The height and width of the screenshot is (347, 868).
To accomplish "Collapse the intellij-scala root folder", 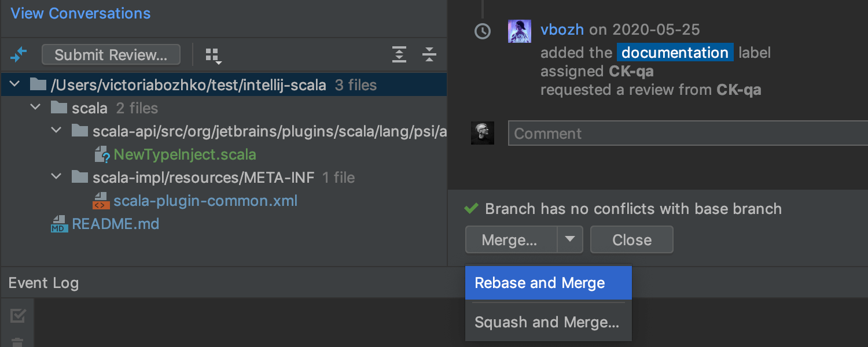I will (14, 85).
